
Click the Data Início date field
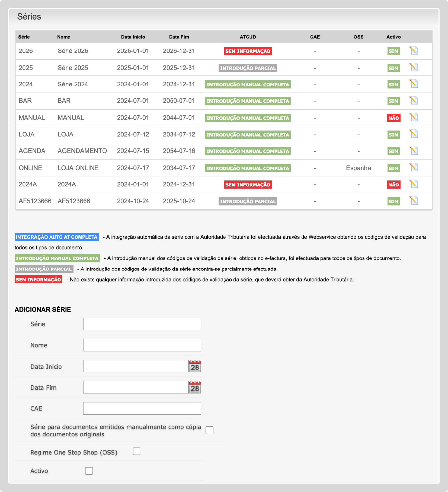click(136, 366)
